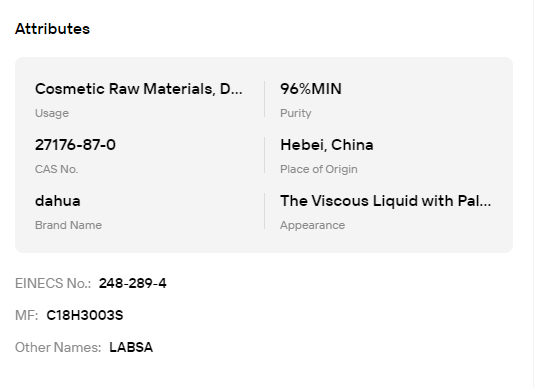The width and height of the screenshot is (534, 388).
Task: Click the Purity attribute label
Action: 296,113
